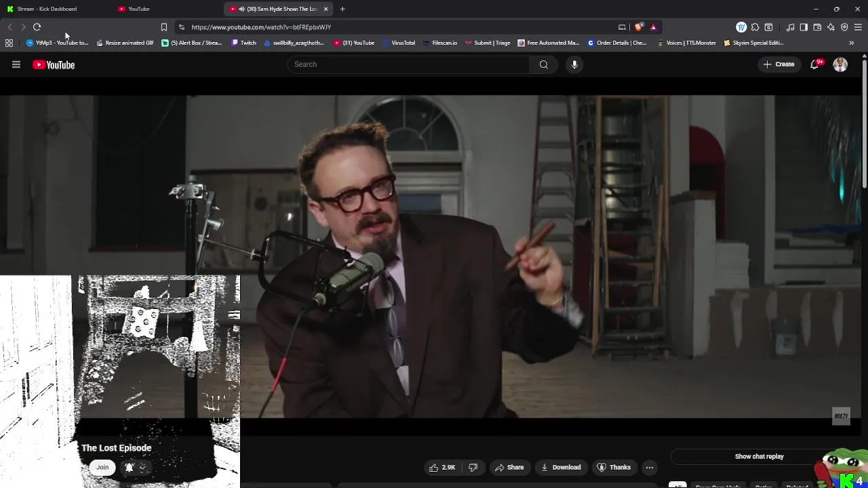Open more actions three-dot menu
868x488 pixels.
click(x=650, y=467)
